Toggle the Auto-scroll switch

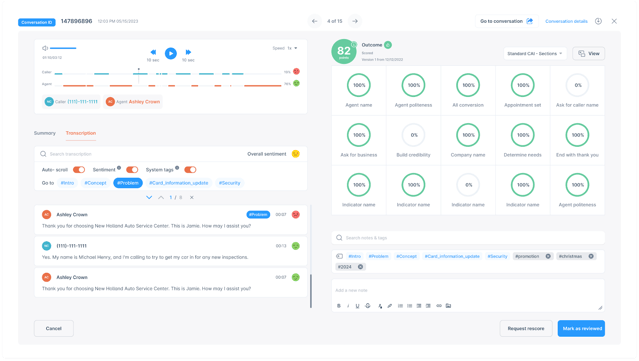pos(79,169)
